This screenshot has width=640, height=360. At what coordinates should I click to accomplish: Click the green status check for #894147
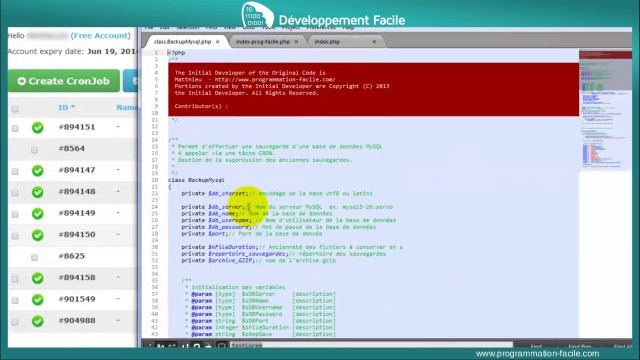(38, 171)
